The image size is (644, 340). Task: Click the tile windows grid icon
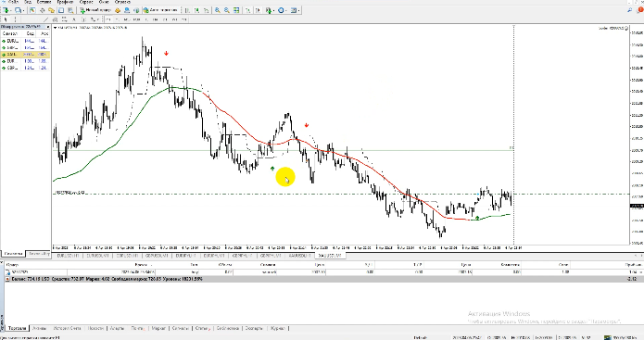[236, 10]
